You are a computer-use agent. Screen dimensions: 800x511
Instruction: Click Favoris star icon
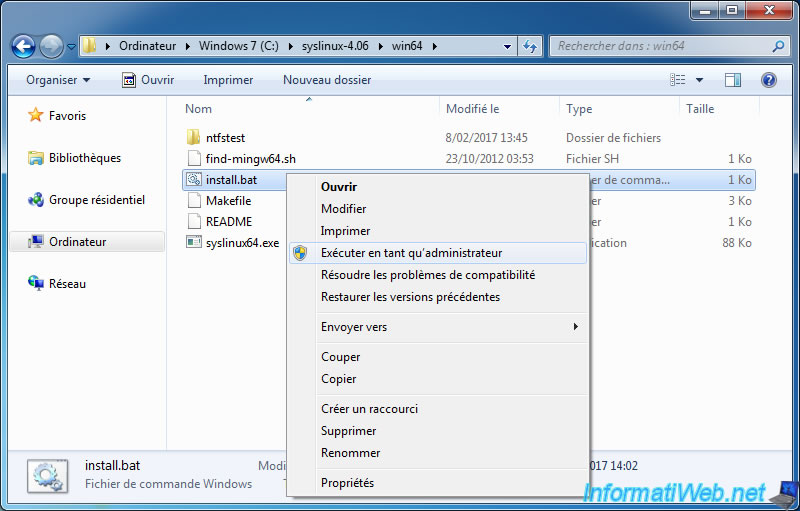36,115
